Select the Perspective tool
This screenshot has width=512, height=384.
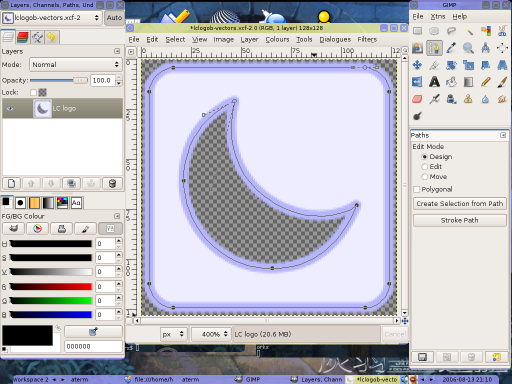coord(502,65)
